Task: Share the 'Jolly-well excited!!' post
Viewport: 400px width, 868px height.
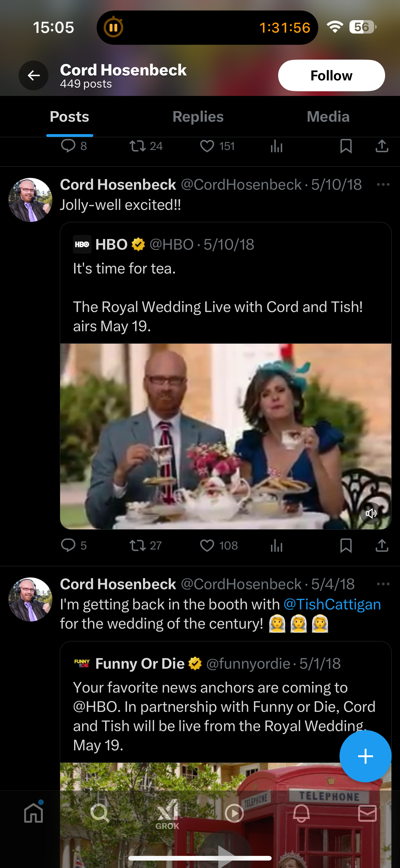Action: (x=382, y=545)
